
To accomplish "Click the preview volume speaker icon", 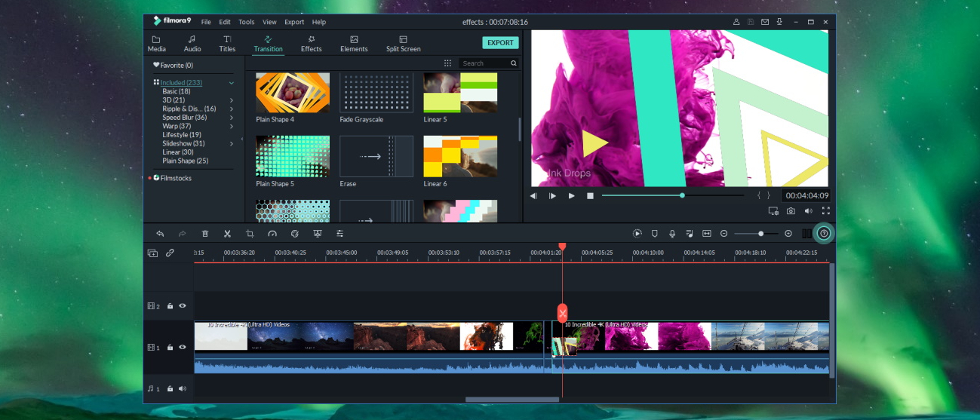I will pos(808,211).
